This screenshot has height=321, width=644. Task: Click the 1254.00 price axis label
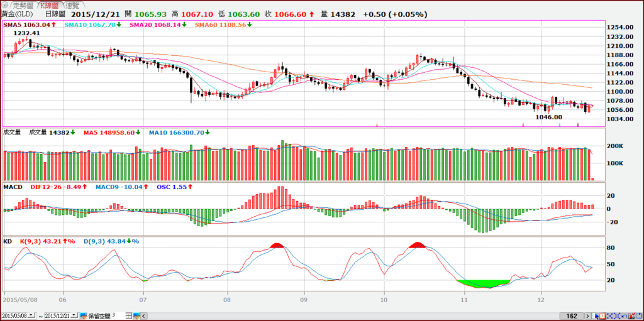click(x=621, y=27)
